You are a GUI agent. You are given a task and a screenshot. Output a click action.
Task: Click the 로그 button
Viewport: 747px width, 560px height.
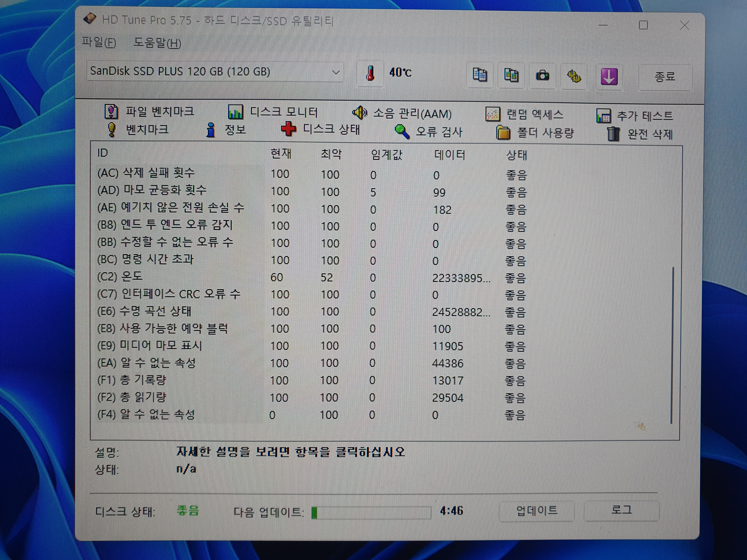click(622, 510)
